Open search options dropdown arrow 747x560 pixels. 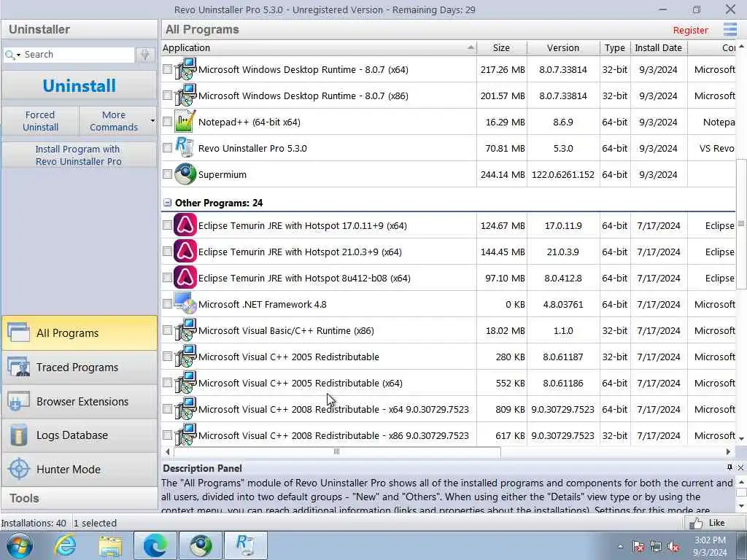(x=18, y=55)
